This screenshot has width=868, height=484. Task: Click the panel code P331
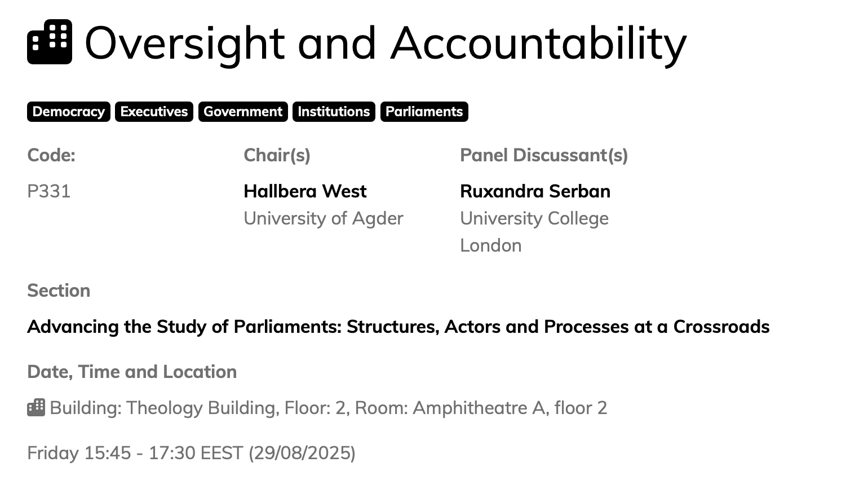(49, 191)
